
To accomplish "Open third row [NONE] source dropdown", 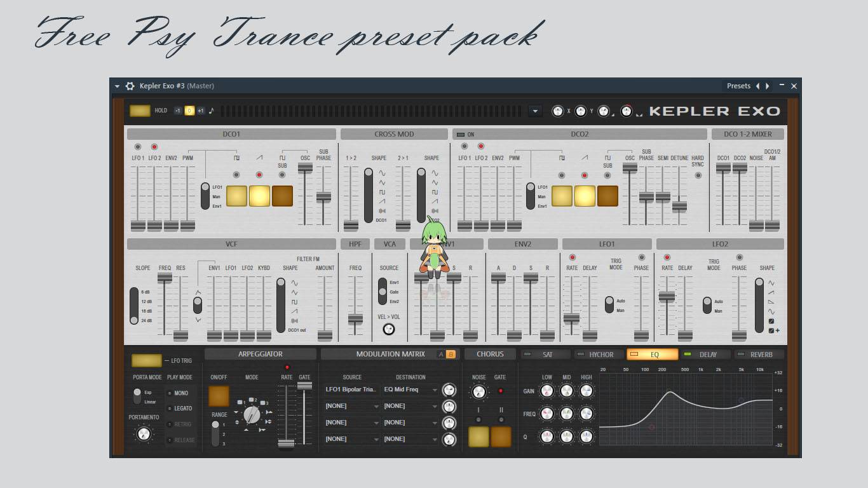I will pyautogui.click(x=352, y=423).
